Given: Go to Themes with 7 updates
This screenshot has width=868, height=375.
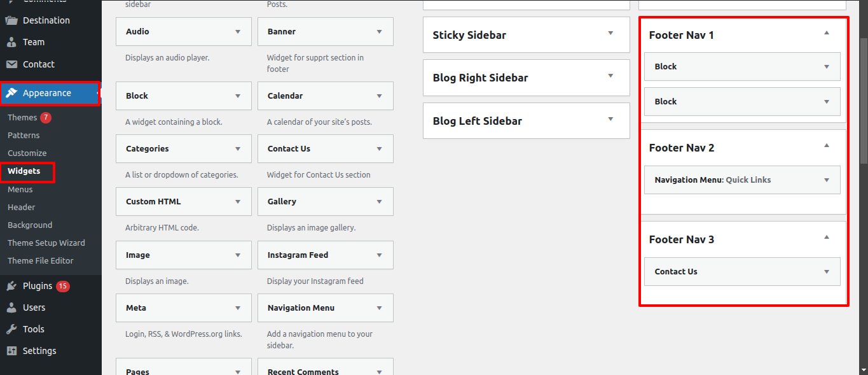Looking at the screenshot, I should 29,118.
